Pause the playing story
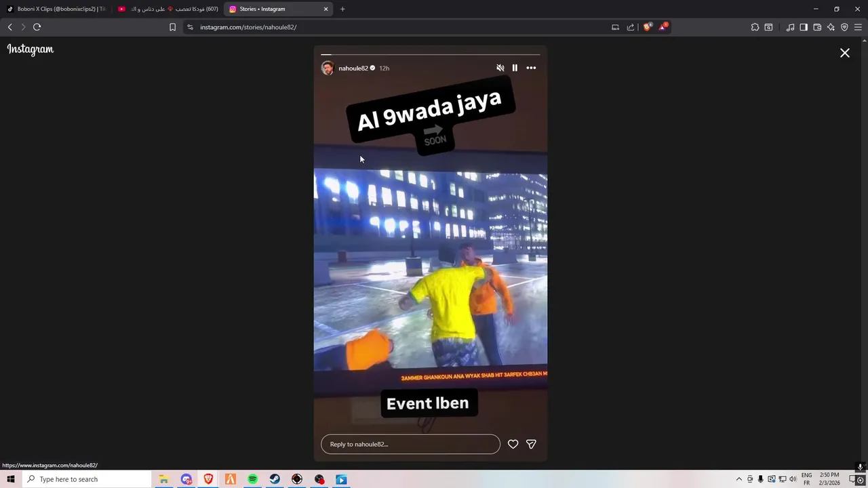The image size is (868, 488). tap(515, 68)
